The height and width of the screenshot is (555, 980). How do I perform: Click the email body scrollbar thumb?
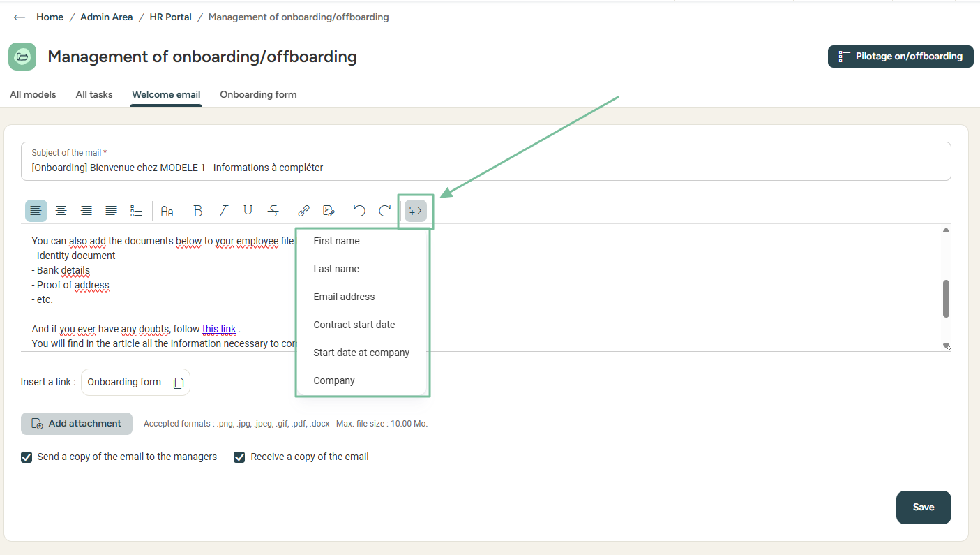pyautogui.click(x=946, y=299)
